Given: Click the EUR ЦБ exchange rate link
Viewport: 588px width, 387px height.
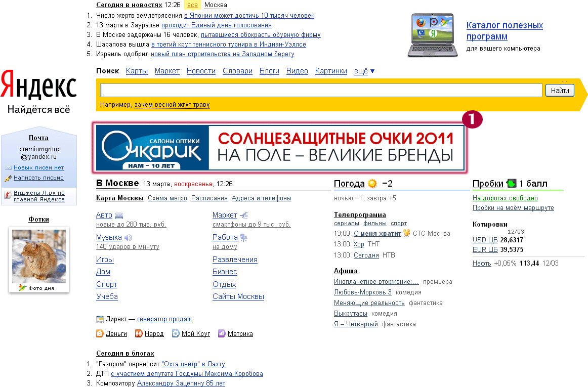Looking at the screenshot, I should pyautogui.click(x=485, y=250).
